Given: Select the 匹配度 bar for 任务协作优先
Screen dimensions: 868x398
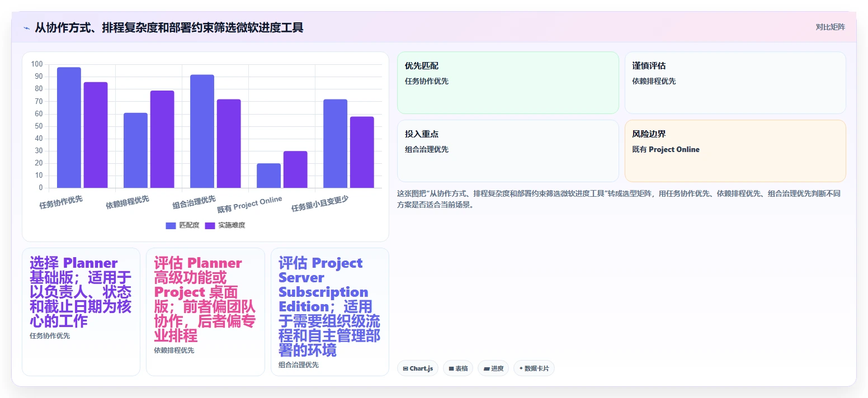Looking at the screenshot, I should click(69, 127).
